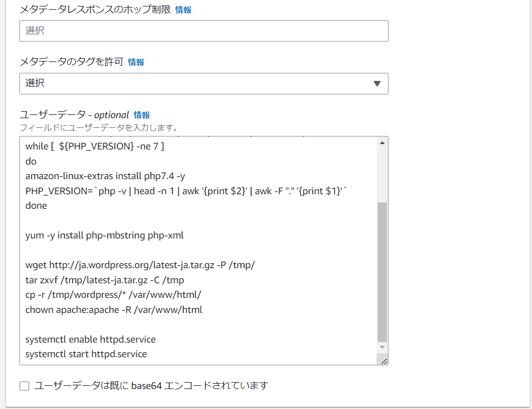Click the 'wget http://ja.wordpress.org/latest-ja.tar.gz' line
Screen dimensions: 532x409
(x=140, y=265)
